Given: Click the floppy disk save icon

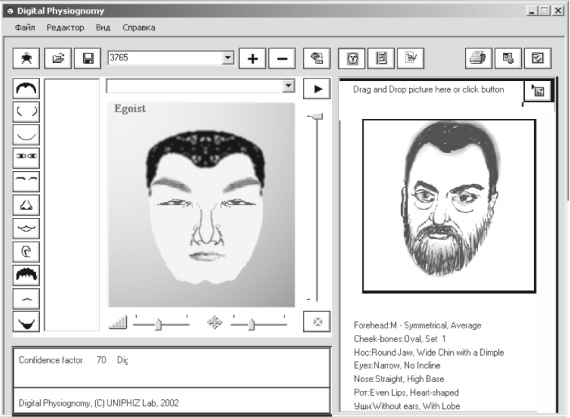Looking at the screenshot, I should 88,58.
